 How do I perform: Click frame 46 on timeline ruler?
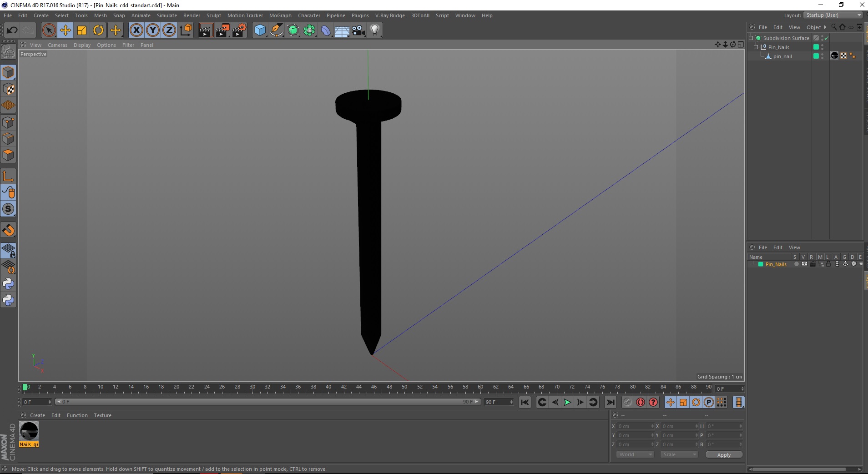click(x=374, y=387)
